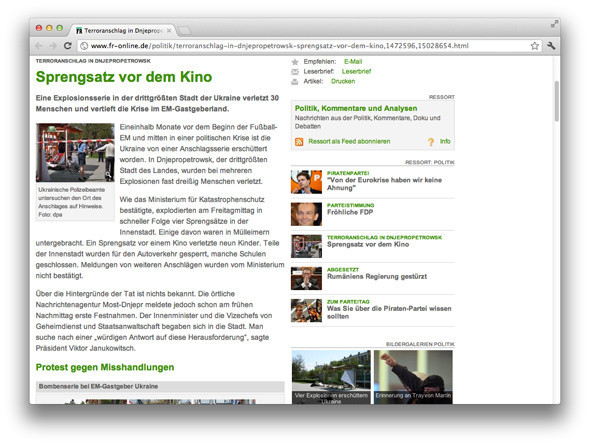Click the envelope icon beside Leserbrief
This screenshot has height=445, width=590.
[295, 71]
